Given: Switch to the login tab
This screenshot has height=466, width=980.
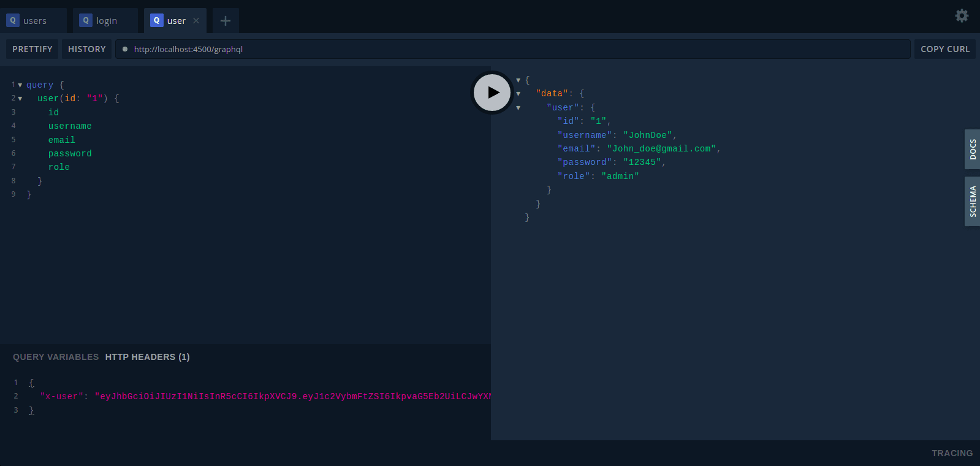Looking at the screenshot, I should tap(105, 21).
